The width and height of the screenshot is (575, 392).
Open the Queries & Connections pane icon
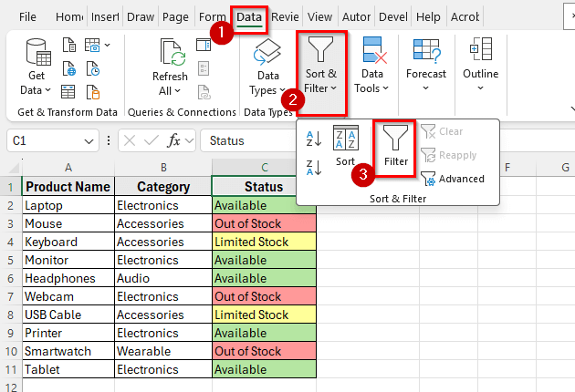(x=204, y=45)
